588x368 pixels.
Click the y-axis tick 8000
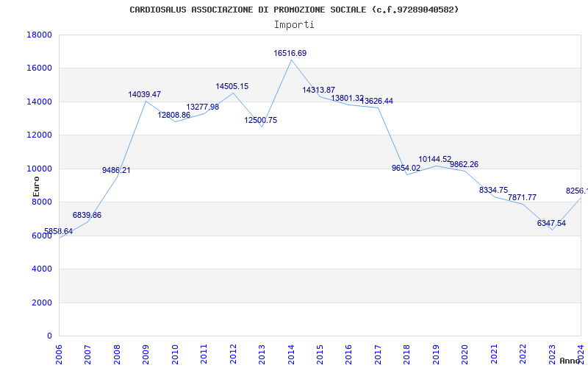tap(42, 202)
